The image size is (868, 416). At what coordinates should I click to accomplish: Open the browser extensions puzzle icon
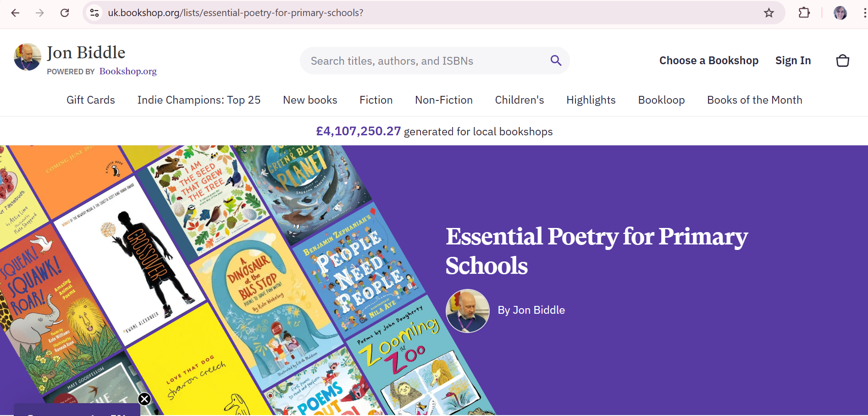click(804, 13)
